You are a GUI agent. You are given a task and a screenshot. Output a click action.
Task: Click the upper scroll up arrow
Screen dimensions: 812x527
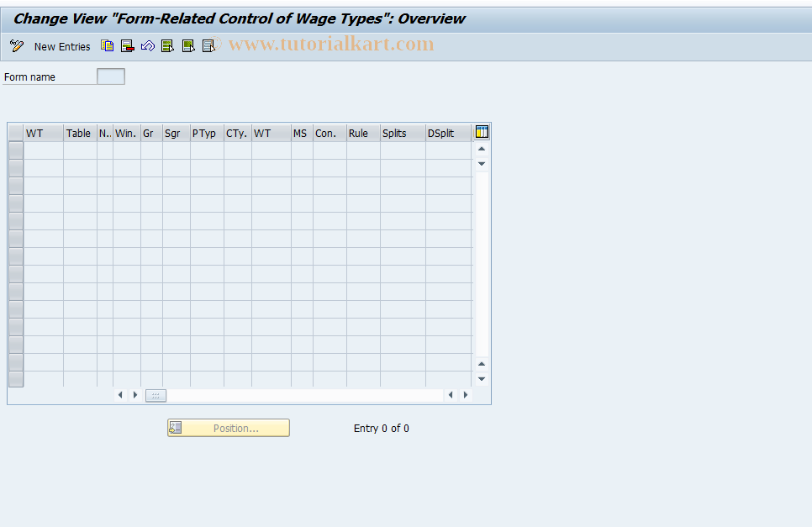[x=482, y=149]
